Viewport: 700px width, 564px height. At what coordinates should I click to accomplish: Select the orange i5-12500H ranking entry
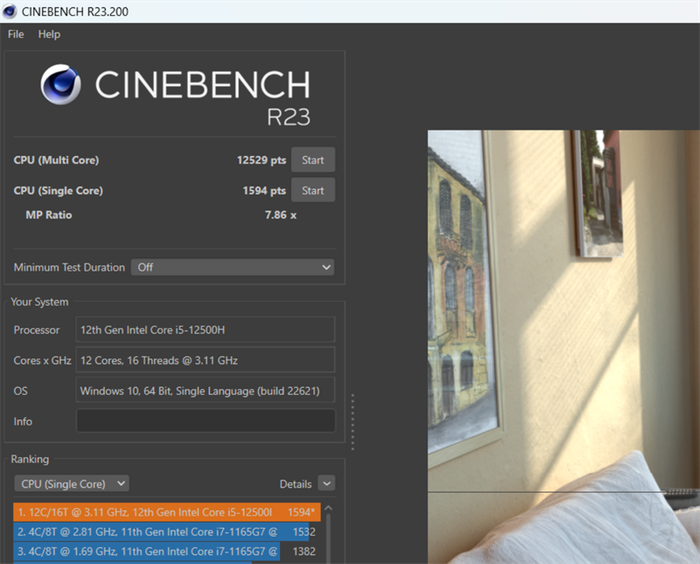pos(165,512)
